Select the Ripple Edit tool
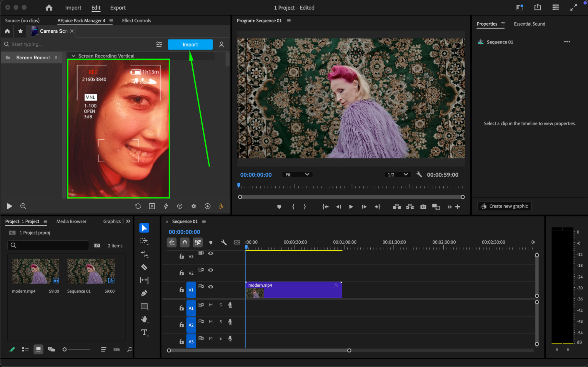The width and height of the screenshot is (588, 367). (x=144, y=254)
